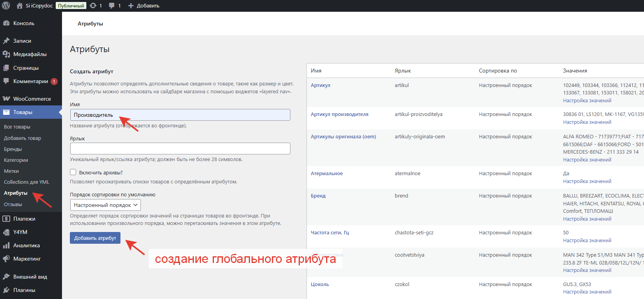Click the Аналитика bar chart icon
644x299 pixels.
[x=6, y=245]
